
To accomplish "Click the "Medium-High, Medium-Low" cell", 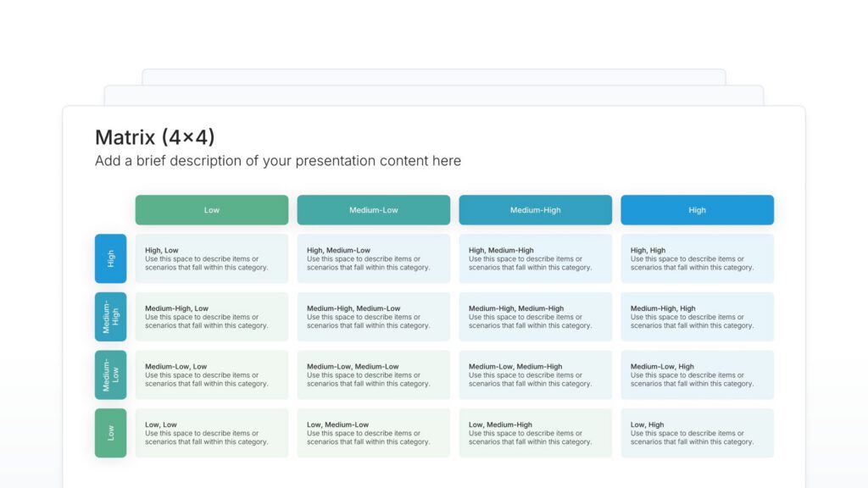I will (373, 317).
